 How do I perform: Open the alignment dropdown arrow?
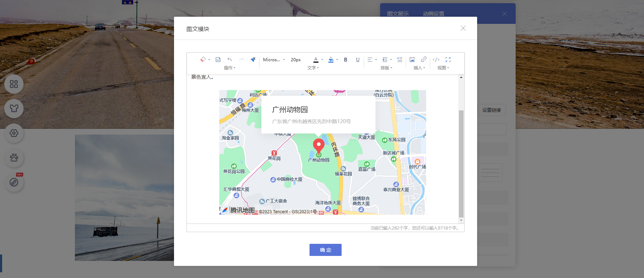coord(376,60)
